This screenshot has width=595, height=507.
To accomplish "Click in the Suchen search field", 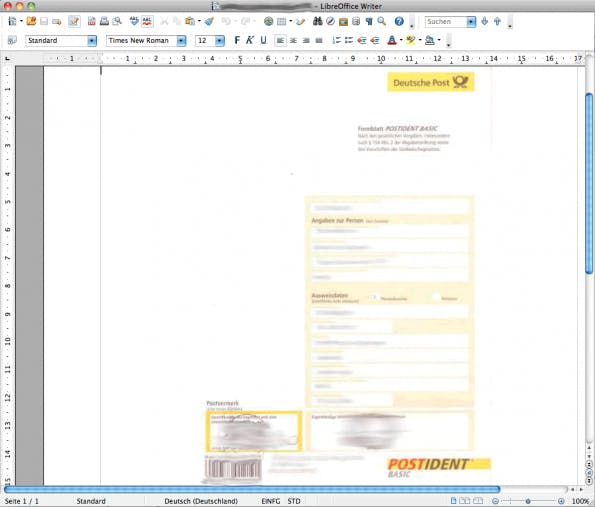I will click(446, 22).
